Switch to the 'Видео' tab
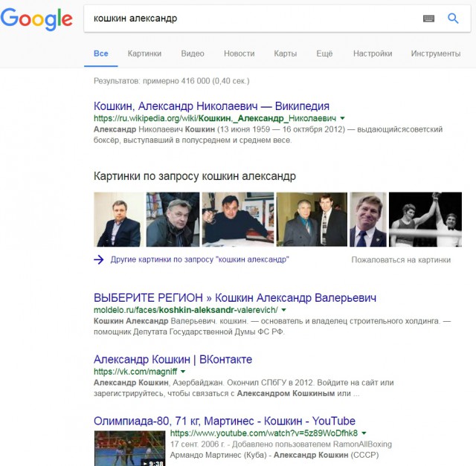This screenshot has height=466, width=476. [193, 54]
